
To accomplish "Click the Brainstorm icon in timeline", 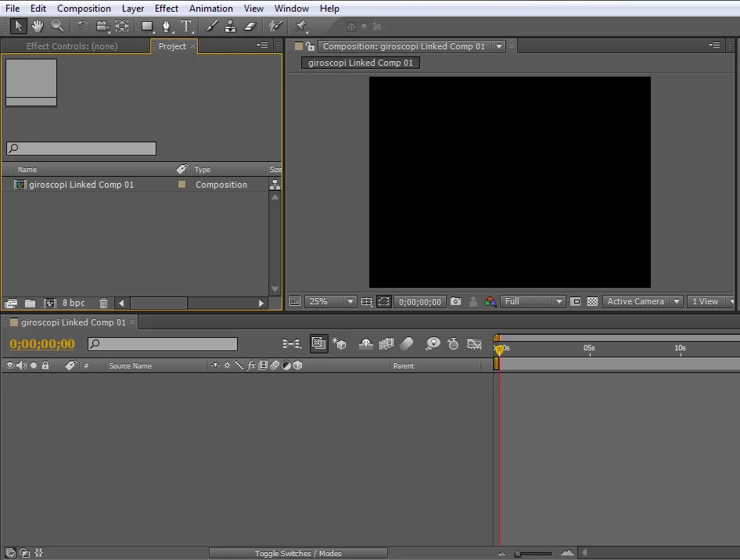I will coord(433,343).
